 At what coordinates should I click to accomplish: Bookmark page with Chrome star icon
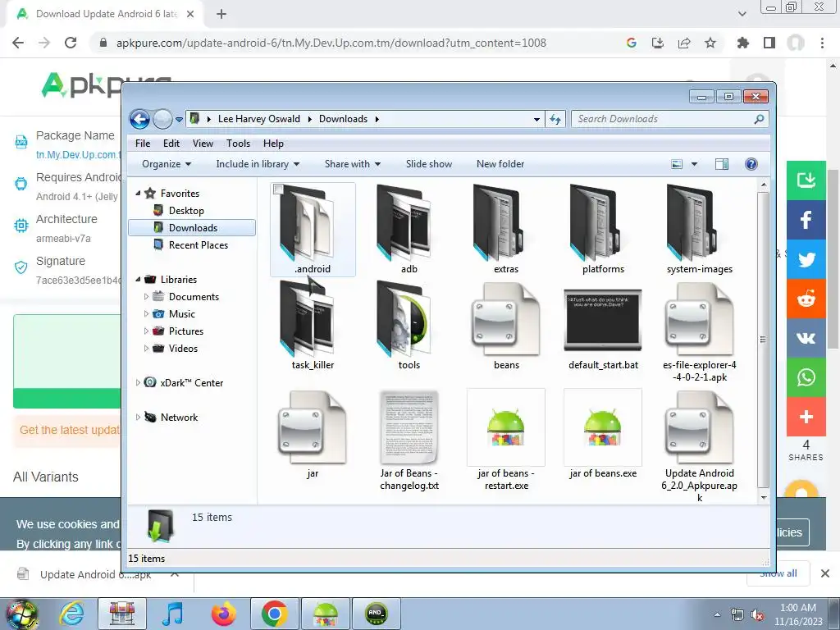coord(710,43)
